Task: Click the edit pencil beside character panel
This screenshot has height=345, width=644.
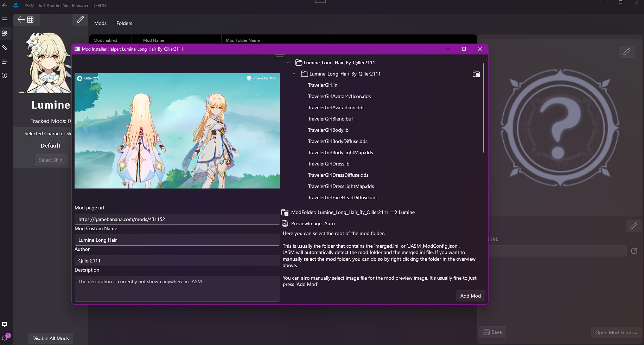Action: [x=80, y=20]
